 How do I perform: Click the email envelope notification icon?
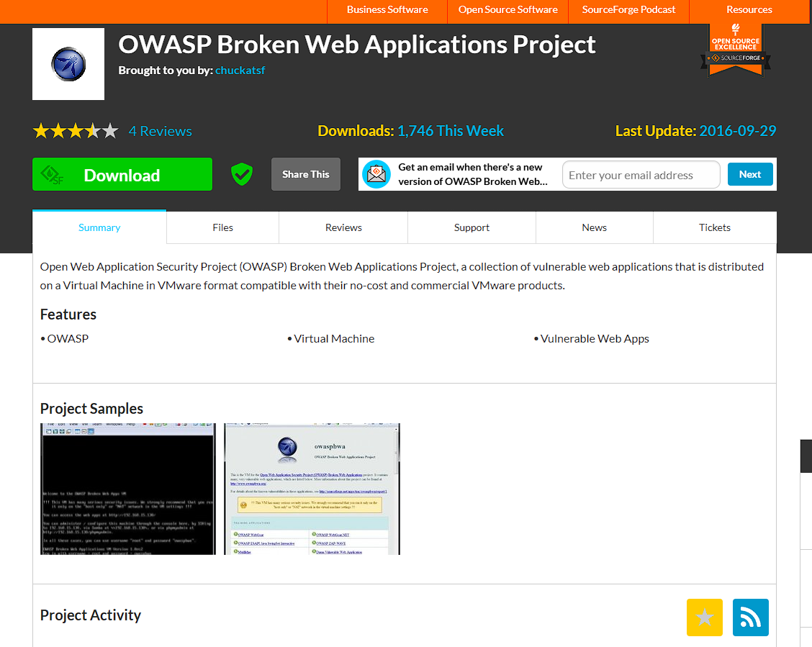[x=376, y=174]
